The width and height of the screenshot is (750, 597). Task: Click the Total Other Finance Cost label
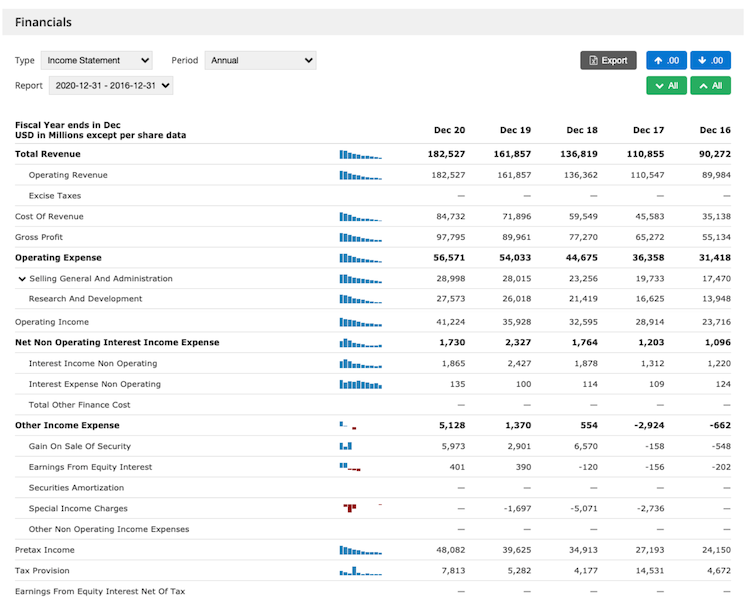coord(79,405)
